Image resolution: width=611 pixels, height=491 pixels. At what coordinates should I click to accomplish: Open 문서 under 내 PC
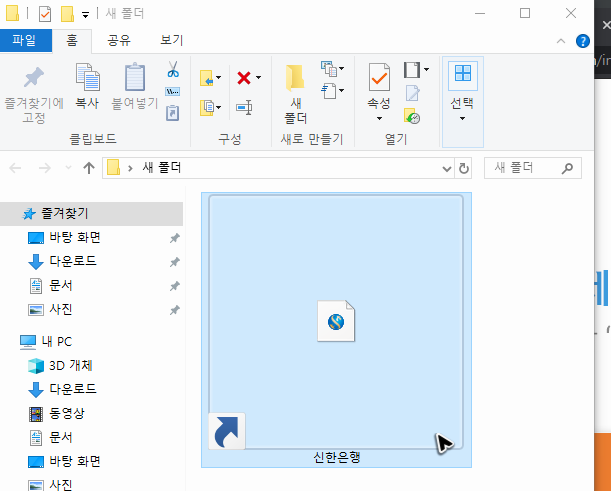pos(61,437)
